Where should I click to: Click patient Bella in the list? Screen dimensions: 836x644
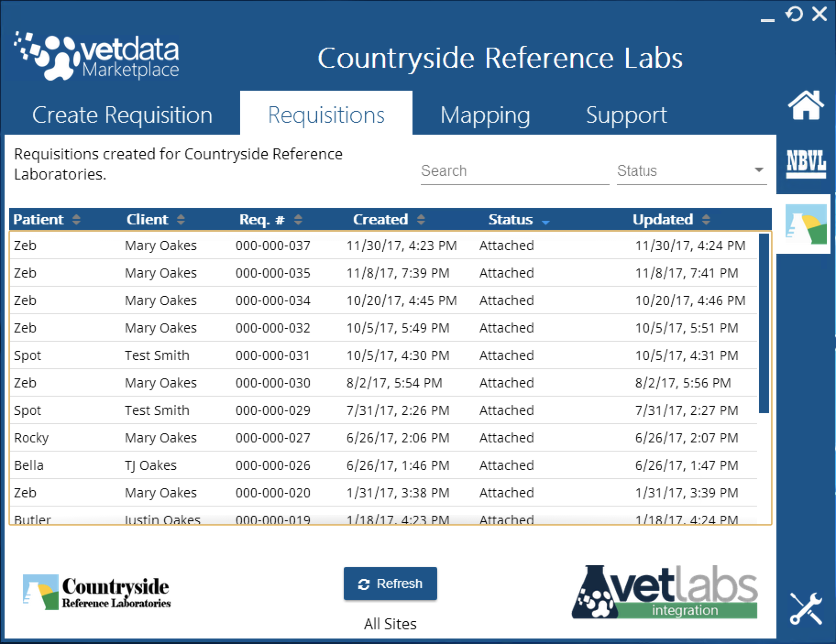click(x=29, y=465)
